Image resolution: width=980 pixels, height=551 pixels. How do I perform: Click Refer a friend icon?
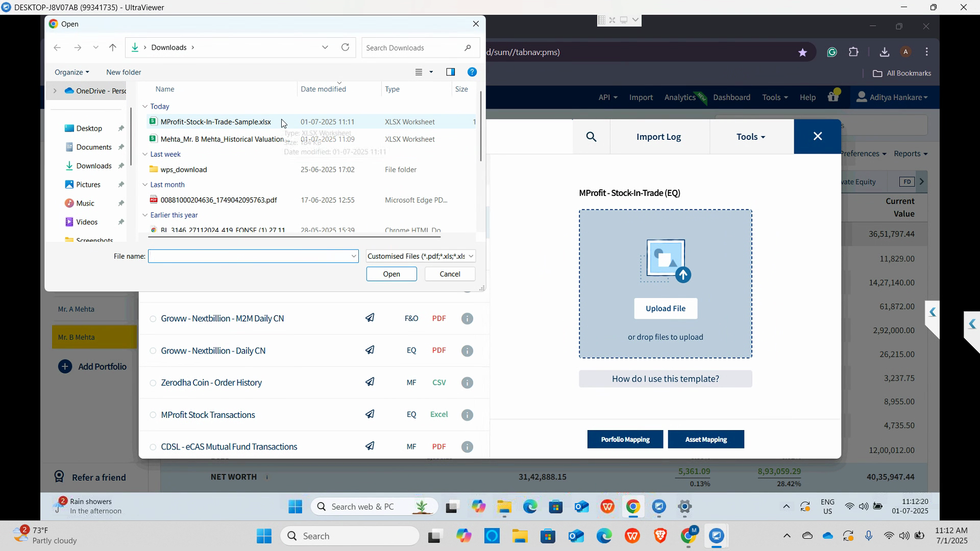pos(59,477)
